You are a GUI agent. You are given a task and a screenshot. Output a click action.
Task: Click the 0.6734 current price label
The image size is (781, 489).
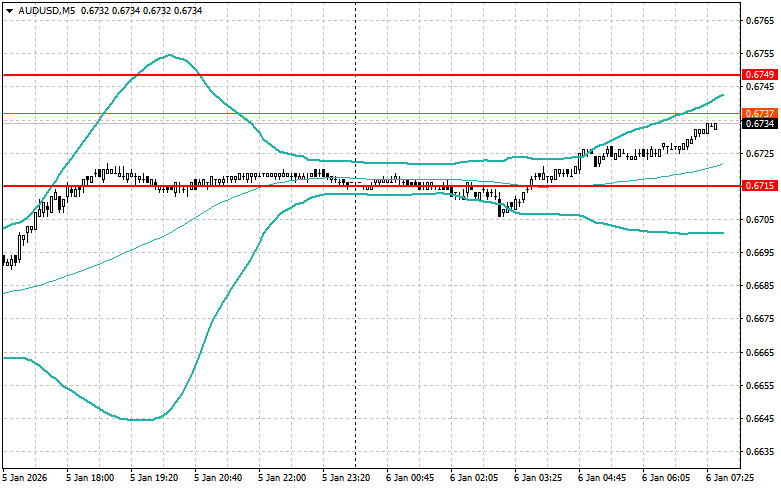tap(760, 123)
